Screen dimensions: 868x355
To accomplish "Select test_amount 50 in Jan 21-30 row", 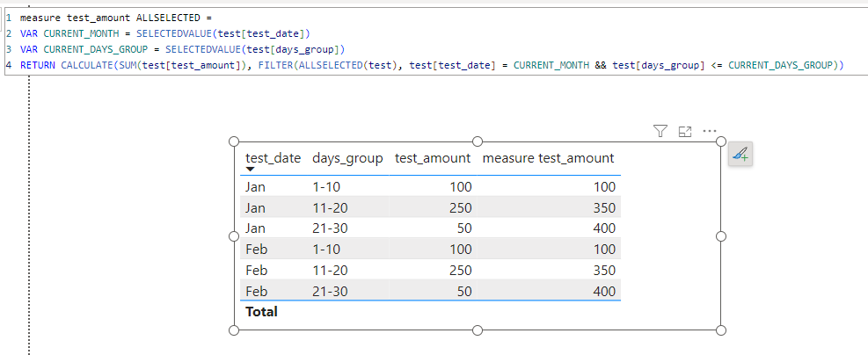I will pos(463,228).
